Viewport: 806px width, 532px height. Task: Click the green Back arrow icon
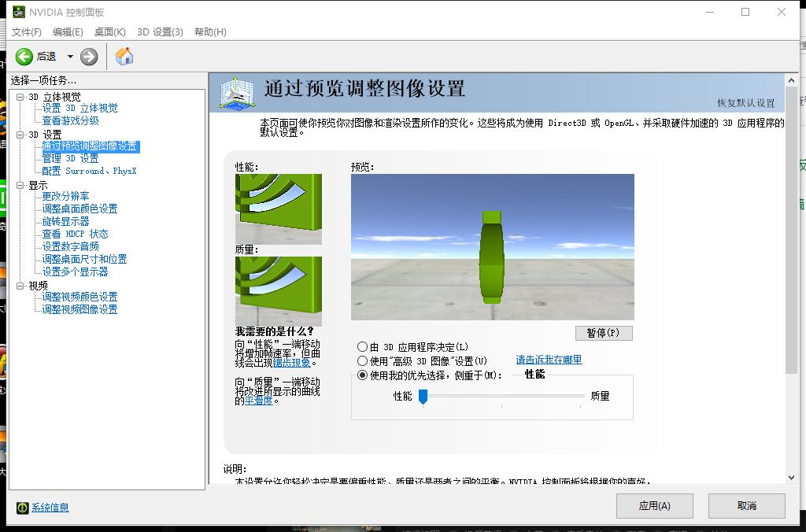[x=23, y=56]
